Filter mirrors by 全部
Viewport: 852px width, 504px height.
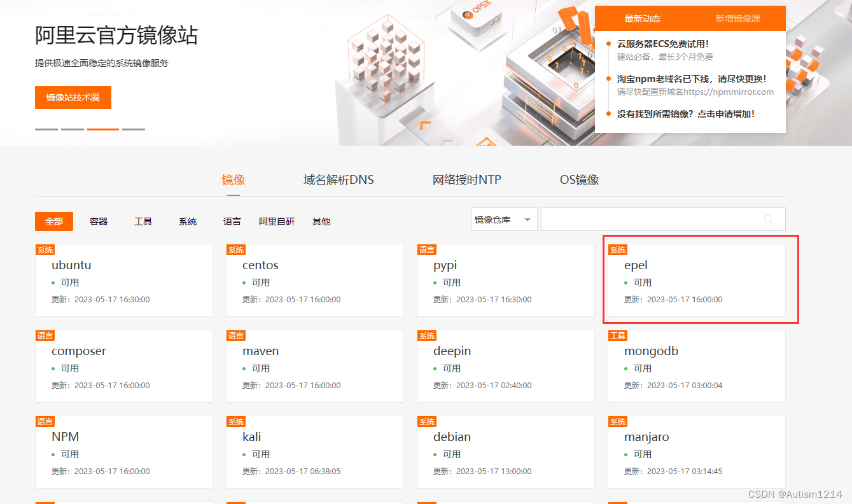point(54,221)
